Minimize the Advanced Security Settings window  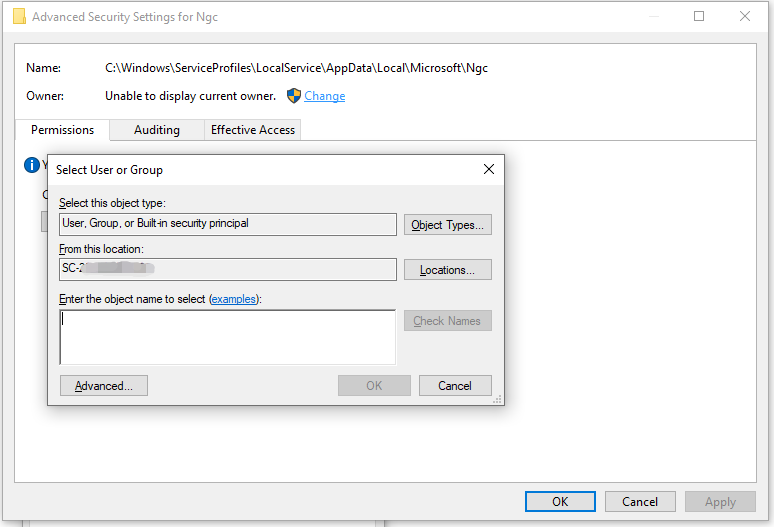tap(654, 16)
